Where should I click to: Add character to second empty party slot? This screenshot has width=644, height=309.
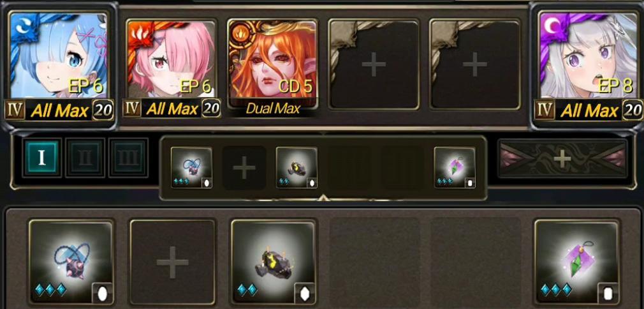(475, 64)
